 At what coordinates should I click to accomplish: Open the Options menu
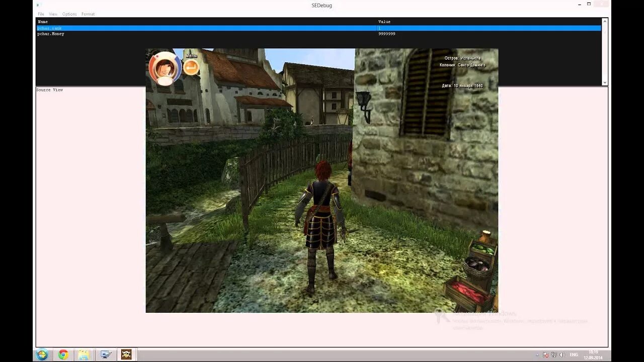(x=69, y=14)
